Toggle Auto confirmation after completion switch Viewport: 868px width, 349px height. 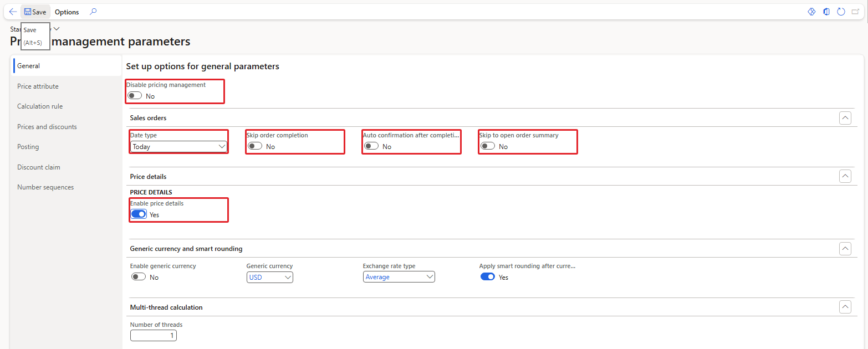(371, 146)
